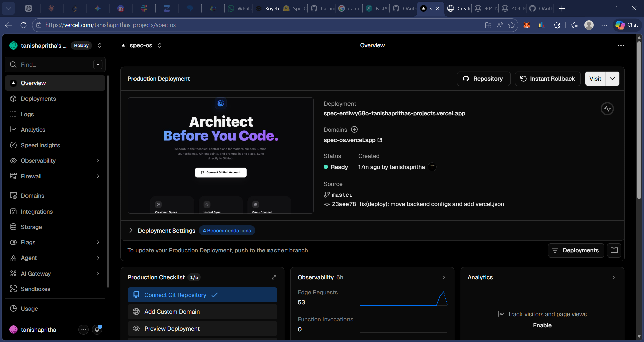Viewport: 644px width, 342px height.
Task: Open a new browser tab
Action: [562, 9]
